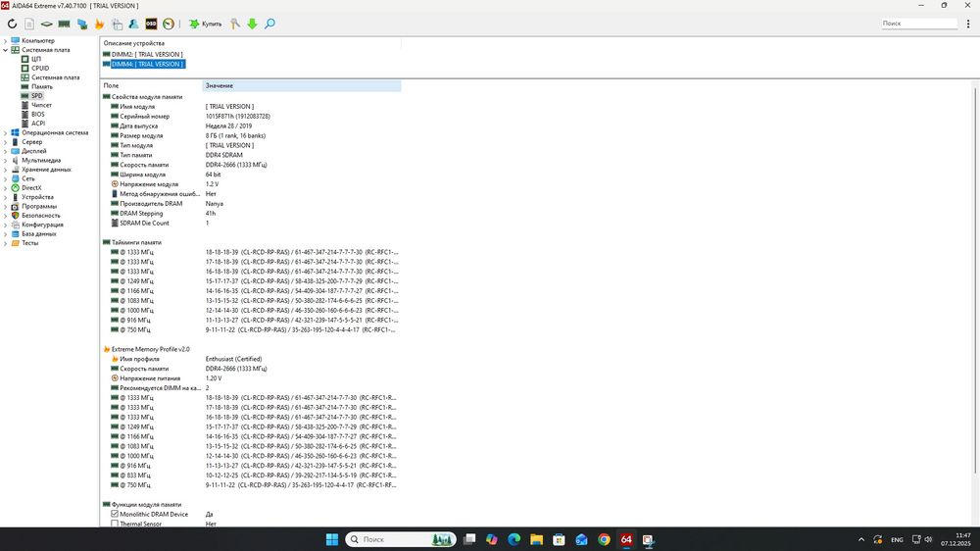The height and width of the screenshot is (551, 980).
Task: Open the motherboard chip toolbar icon
Action: (47, 24)
